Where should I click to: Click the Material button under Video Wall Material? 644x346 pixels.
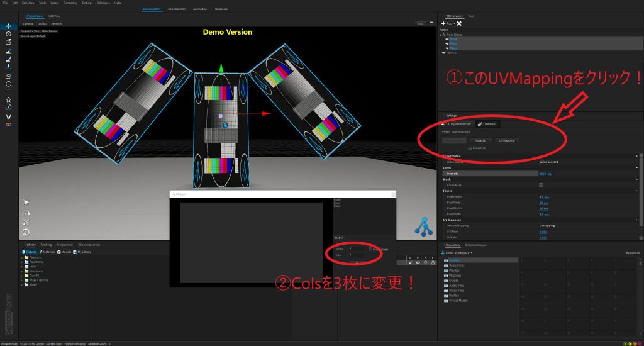click(480, 140)
